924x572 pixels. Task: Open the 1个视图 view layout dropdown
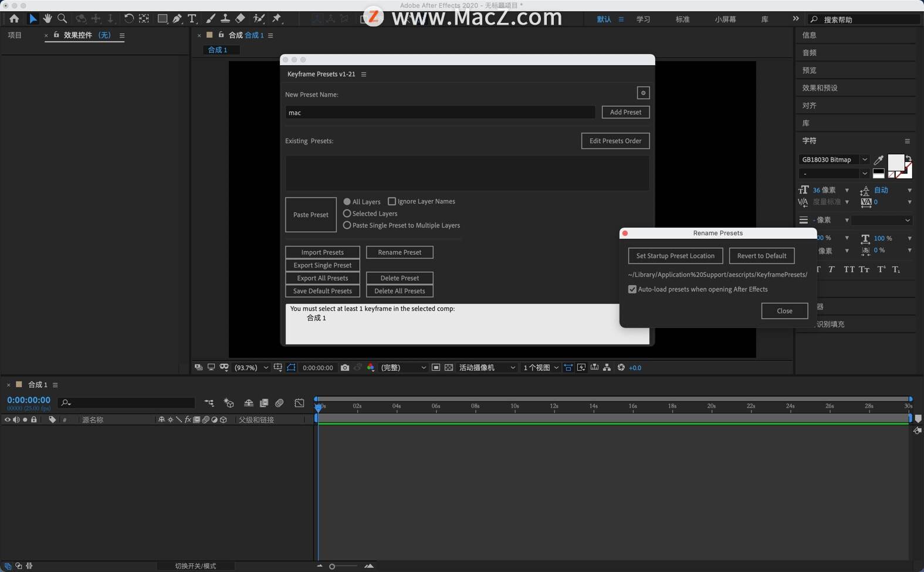tap(541, 368)
